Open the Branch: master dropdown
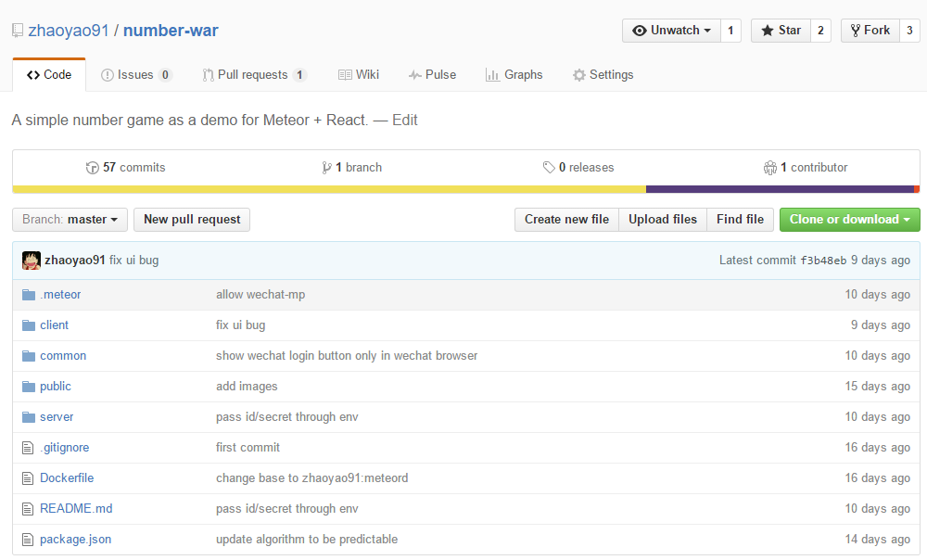 (x=70, y=220)
